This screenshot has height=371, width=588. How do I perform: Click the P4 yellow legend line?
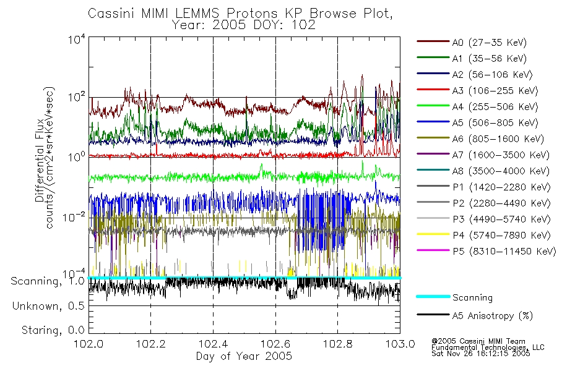[433, 234]
